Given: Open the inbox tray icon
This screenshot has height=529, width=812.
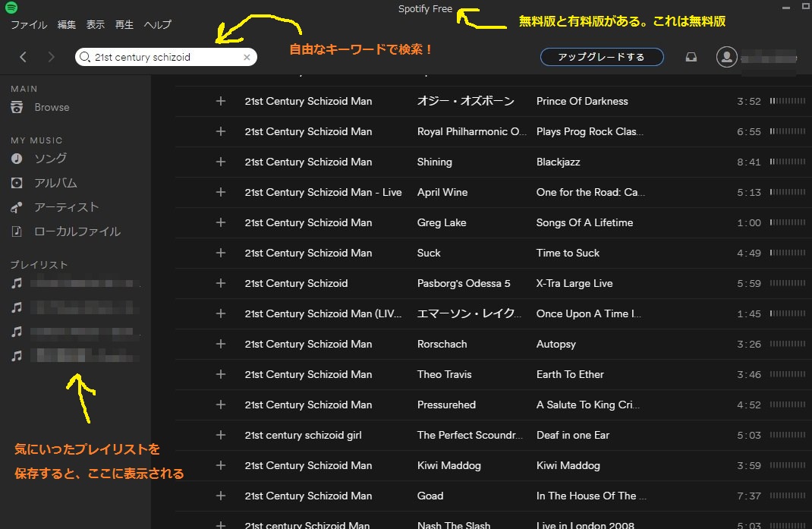Looking at the screenshot, I should tap(691, 57).
